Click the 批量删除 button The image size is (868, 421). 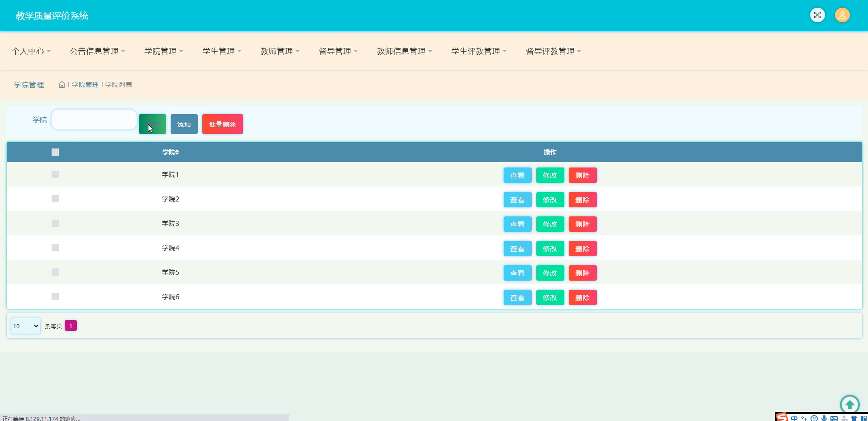(223, 124)
